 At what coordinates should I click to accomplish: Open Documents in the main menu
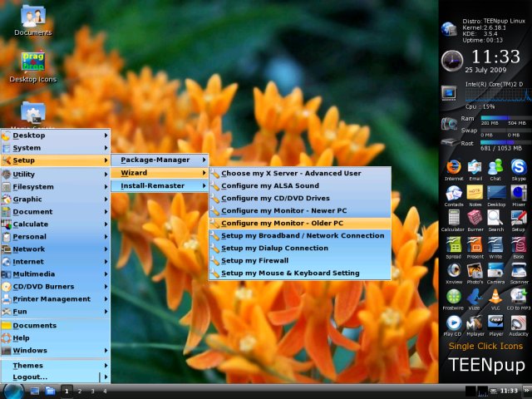56,325
